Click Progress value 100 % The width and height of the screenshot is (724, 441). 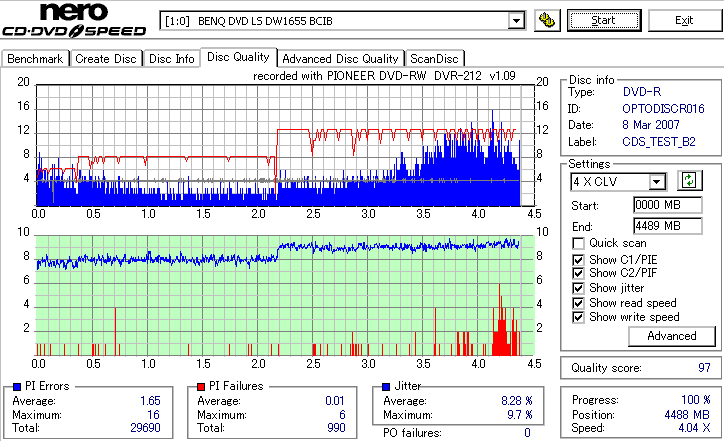pyautogui.click(x=696, y=400)
